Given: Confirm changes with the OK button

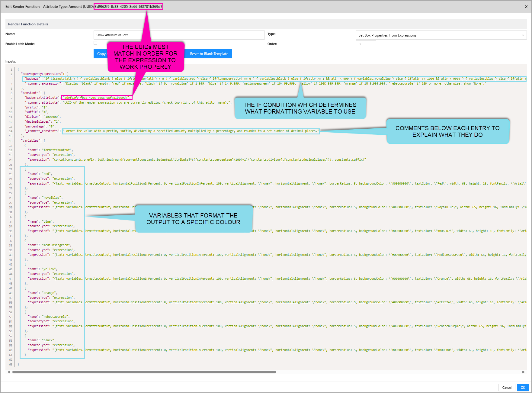Looking at the screenshot, I should click(x=523, y=388).
